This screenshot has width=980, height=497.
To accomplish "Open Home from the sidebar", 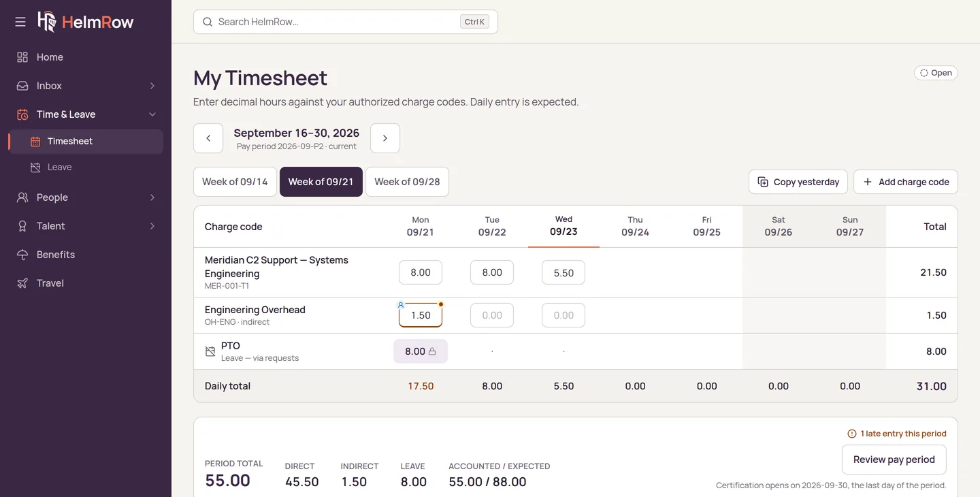I will coord(86,57).
